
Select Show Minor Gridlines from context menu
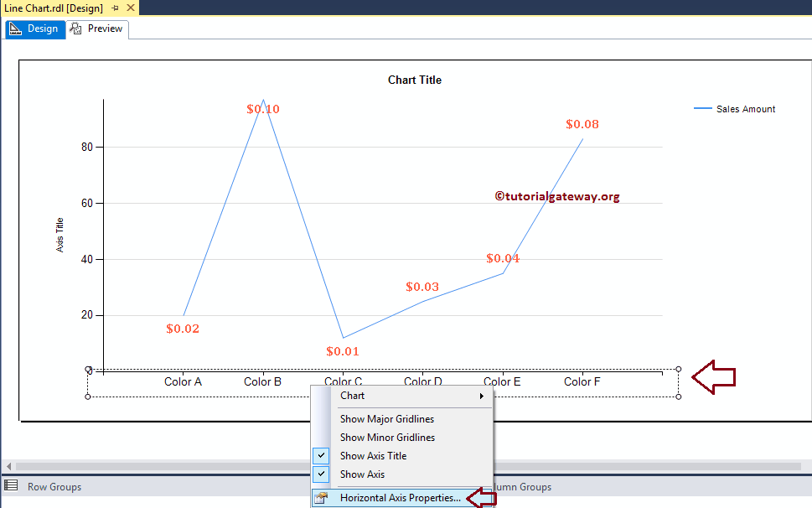click(x=387, y=437)
